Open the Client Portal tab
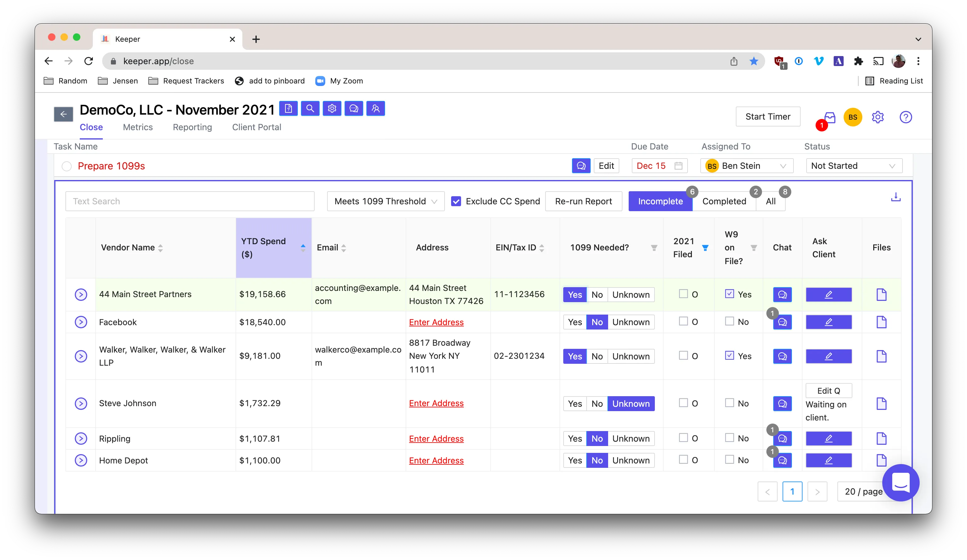 [256, 127]
